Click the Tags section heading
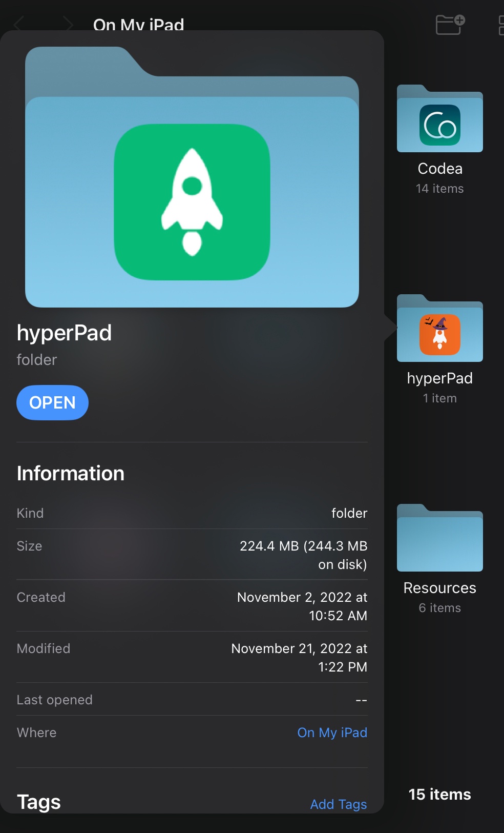Image resolution: width=504 pixels, height=833 pixels. [39, 802]
